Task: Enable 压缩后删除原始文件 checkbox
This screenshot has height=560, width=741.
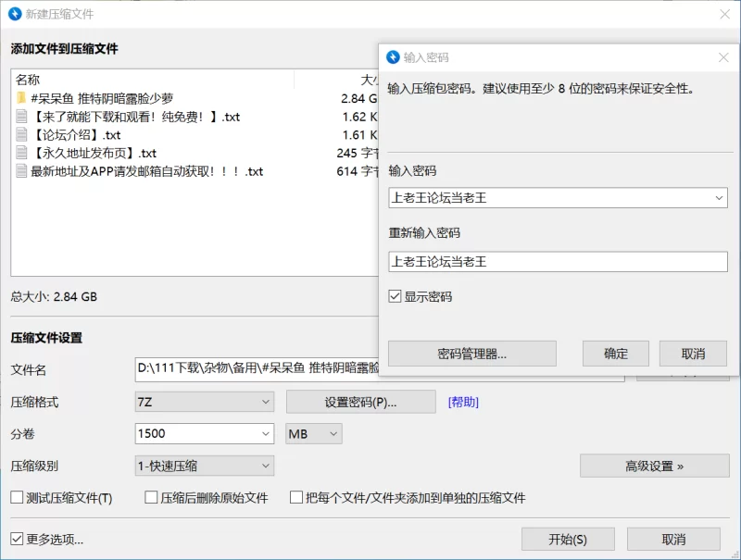Action: 151,498
